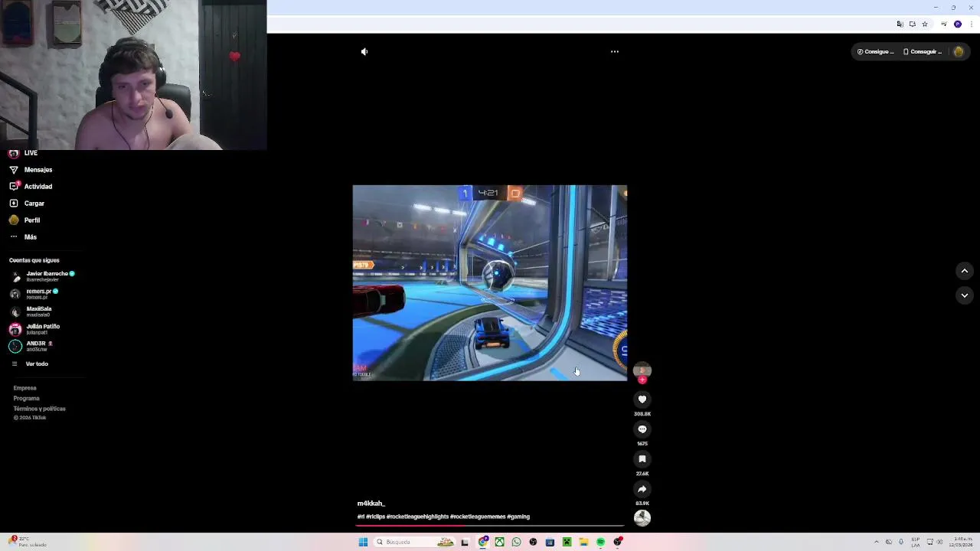The width and height of the screenshot is (980, 551).
Task: Open Spotify from taskbar
Action: (600, 542)
